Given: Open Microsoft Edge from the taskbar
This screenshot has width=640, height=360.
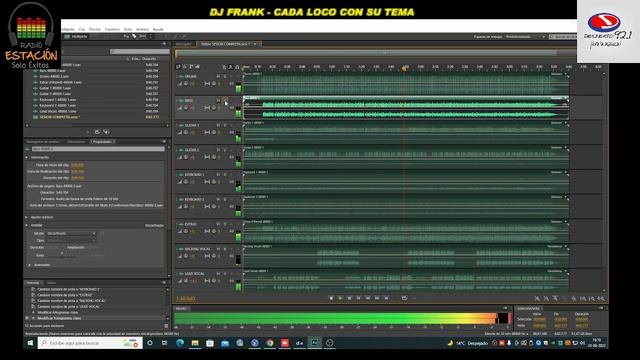Looking at the screenshot, I should [x=180, y=343].
